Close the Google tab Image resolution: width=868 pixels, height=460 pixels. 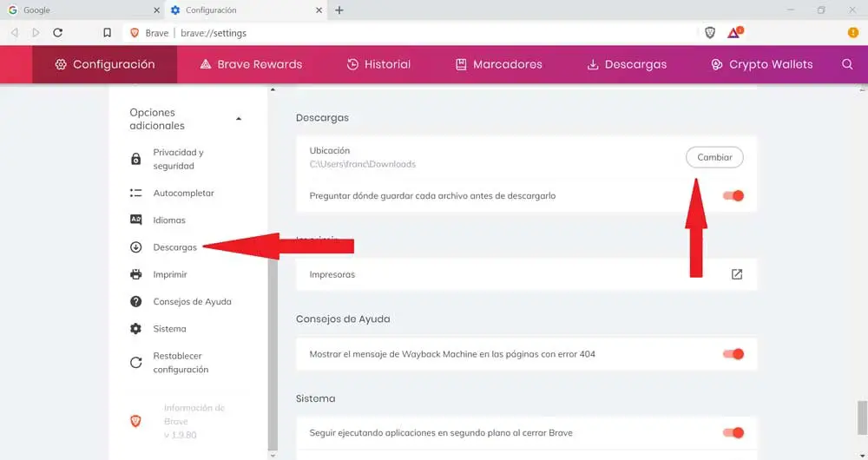click(156, 10)
